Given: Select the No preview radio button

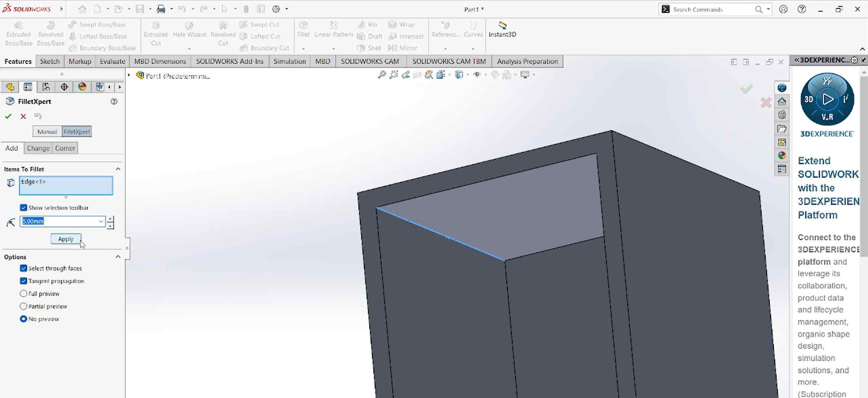Looking at the screenshot, I should pos(24,319).
